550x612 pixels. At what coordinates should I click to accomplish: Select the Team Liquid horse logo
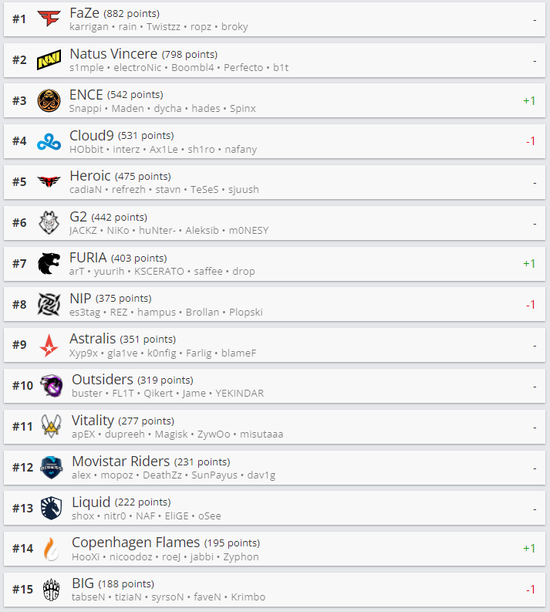tap(51, 508)
